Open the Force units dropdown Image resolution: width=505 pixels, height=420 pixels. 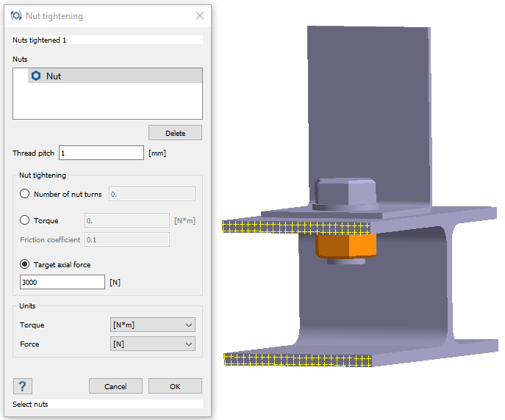[x=153, y=344]
